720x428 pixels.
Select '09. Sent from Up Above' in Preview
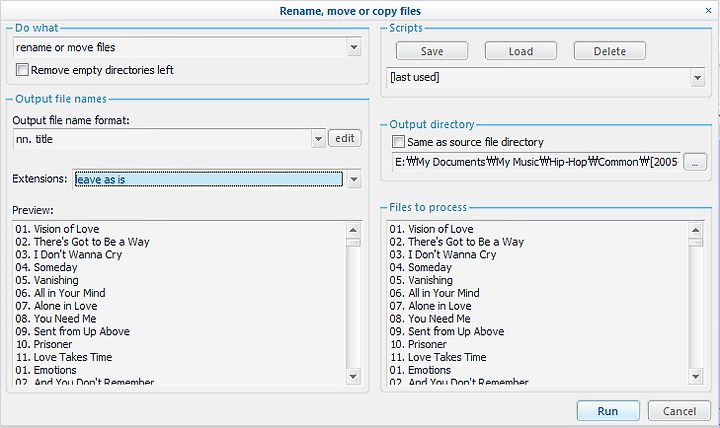coord(73,332)
